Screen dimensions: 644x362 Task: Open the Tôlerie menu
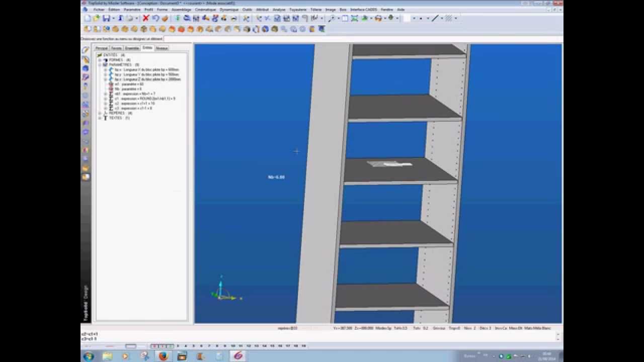(316, 10)
